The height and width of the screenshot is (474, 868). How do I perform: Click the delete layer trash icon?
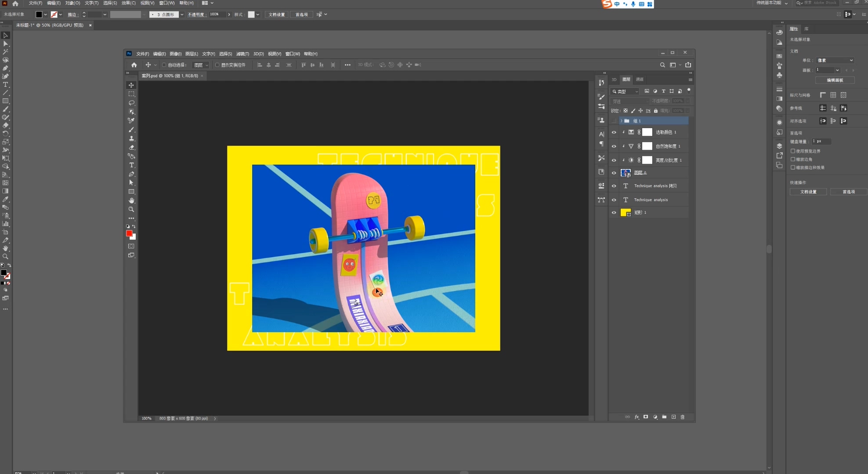click(683, 417)
